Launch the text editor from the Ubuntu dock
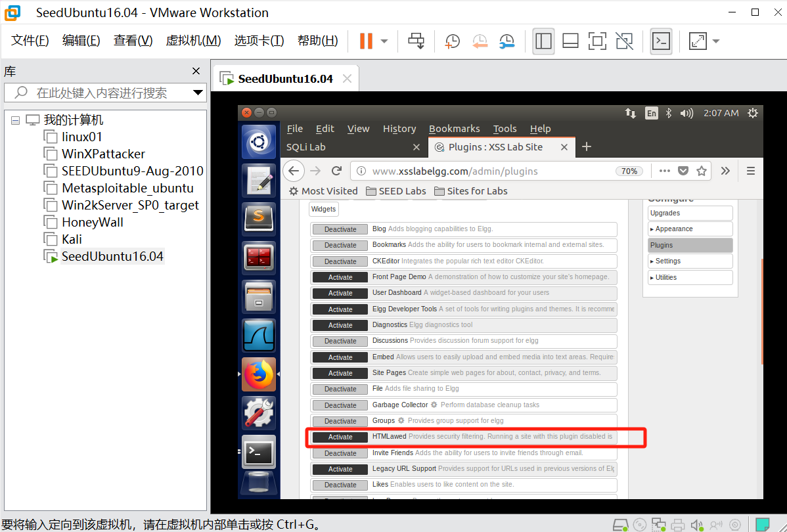Image resolution: width=787 pixels, height=532 pixels. click(259, 181)
